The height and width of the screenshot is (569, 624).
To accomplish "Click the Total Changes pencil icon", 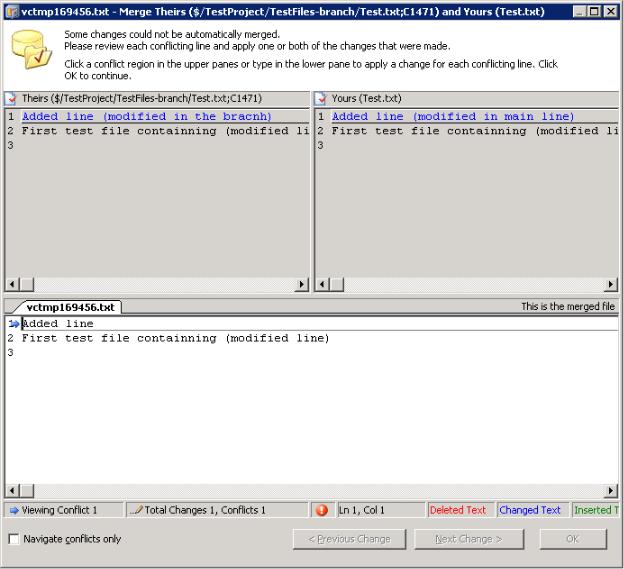I will (136, 510).
